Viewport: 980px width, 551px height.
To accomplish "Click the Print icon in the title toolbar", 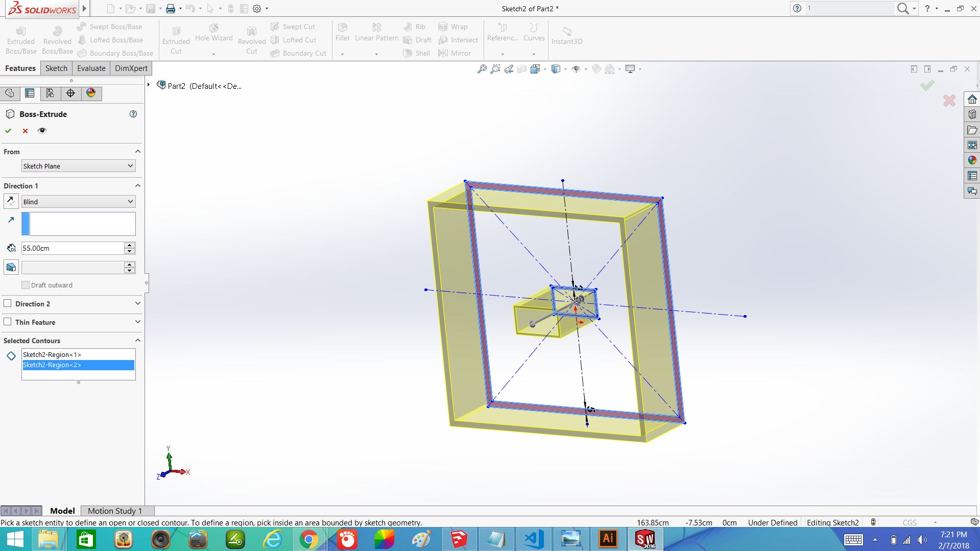I will coord(171,9).
